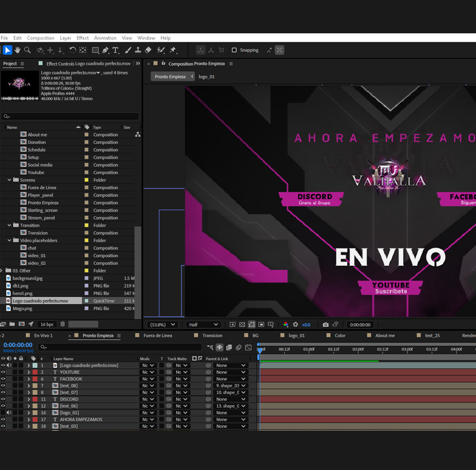
Task: Open logo_01 breadcrumb in composition viewer
Action: (206, 77)
